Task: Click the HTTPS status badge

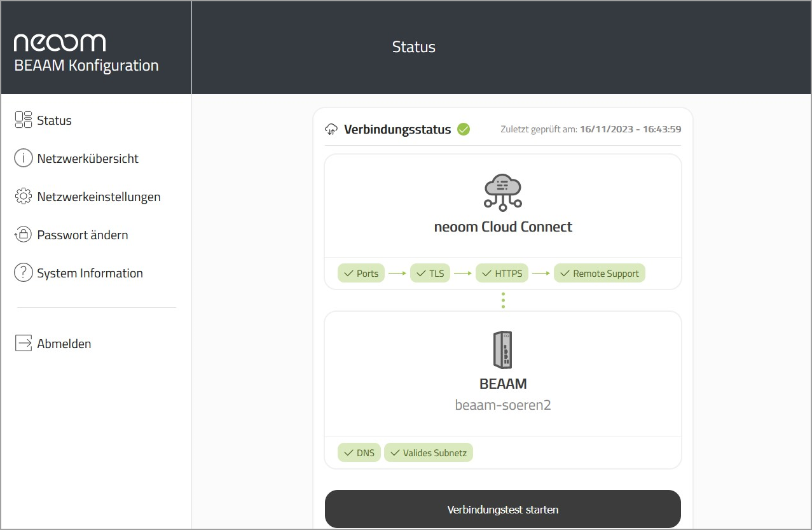Action: point(502,274)
